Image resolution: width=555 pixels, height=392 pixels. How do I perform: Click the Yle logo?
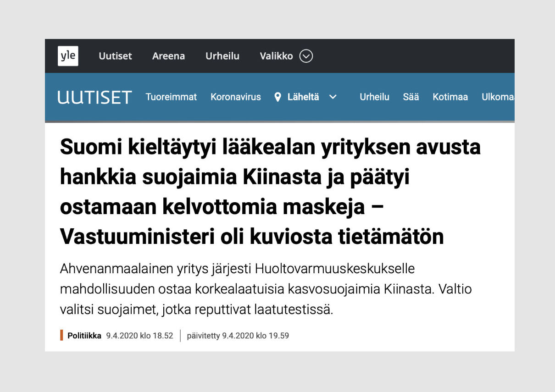click(x=68, y=56)
